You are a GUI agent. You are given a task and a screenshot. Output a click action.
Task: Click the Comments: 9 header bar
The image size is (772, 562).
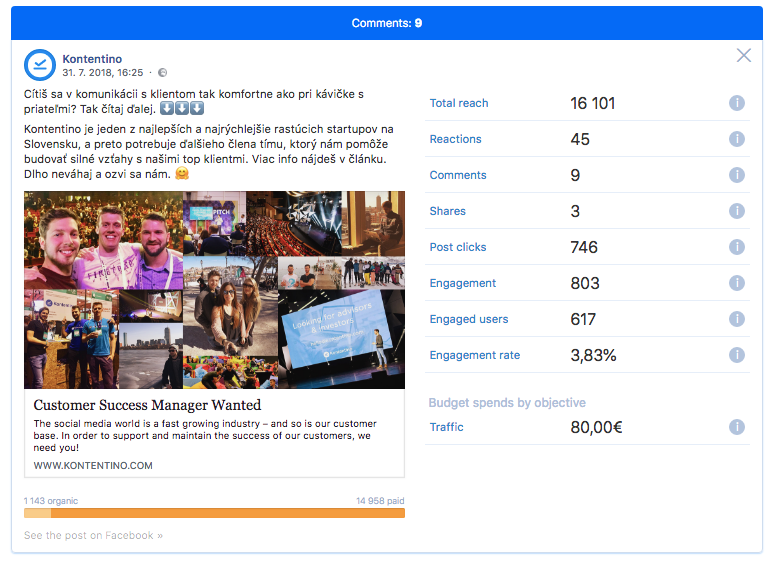tap(386, 23)
